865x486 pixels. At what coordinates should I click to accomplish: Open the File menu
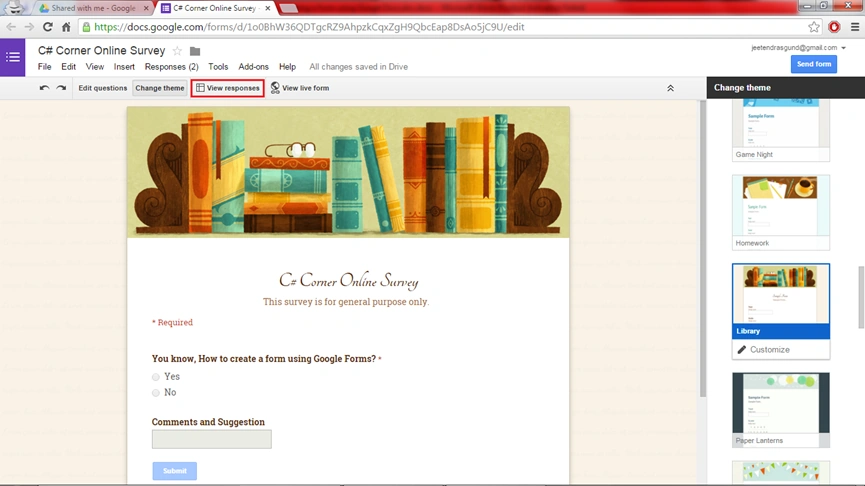pos(44,67)
